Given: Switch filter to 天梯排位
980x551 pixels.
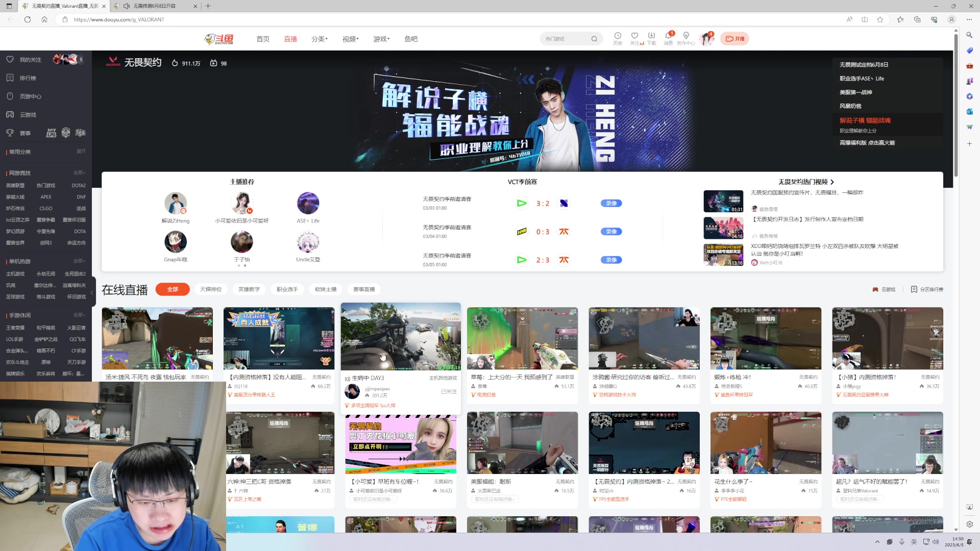Looking at the screenshot, I should click(211, 289).
